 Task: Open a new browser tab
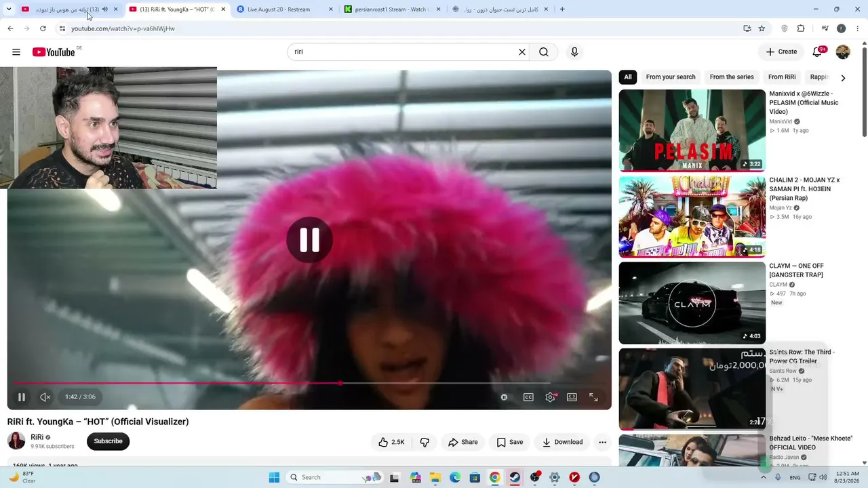(562, 9)
